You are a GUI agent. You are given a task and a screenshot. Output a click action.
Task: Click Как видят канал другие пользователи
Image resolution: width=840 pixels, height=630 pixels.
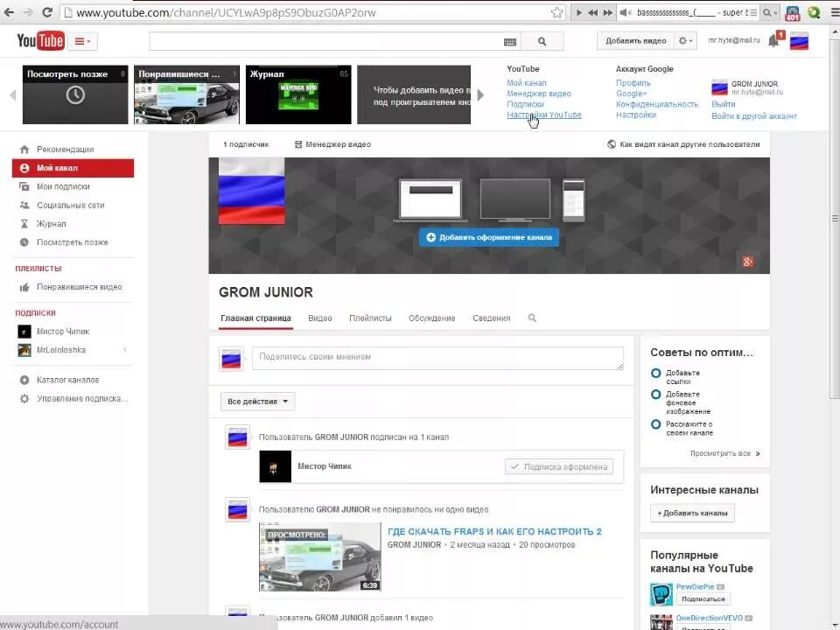tap(683, 144)
